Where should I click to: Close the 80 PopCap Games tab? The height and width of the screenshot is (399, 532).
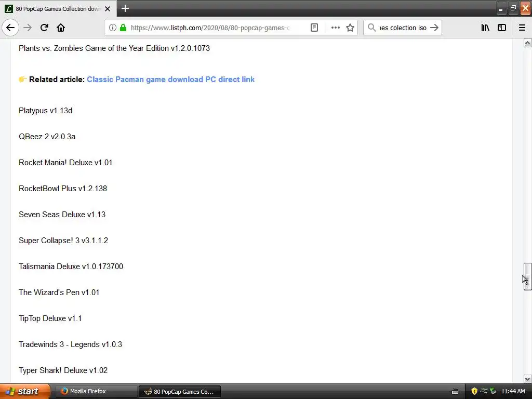(x=108, y=9)
